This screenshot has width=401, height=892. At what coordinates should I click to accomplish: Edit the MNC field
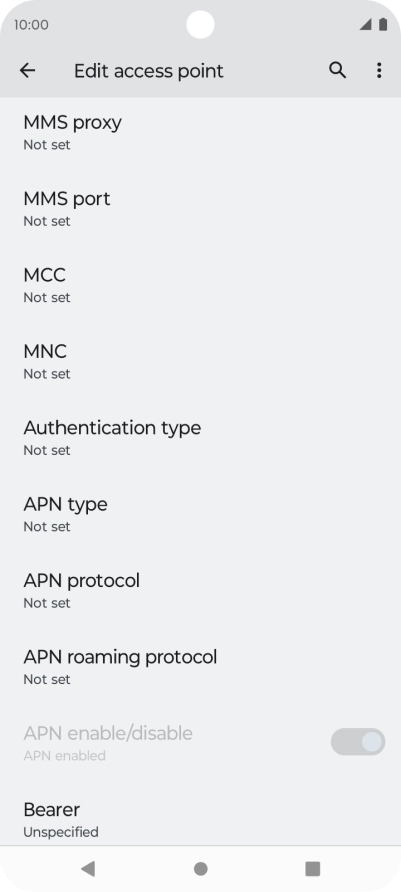pyautogui.click(x=200, y=361)
